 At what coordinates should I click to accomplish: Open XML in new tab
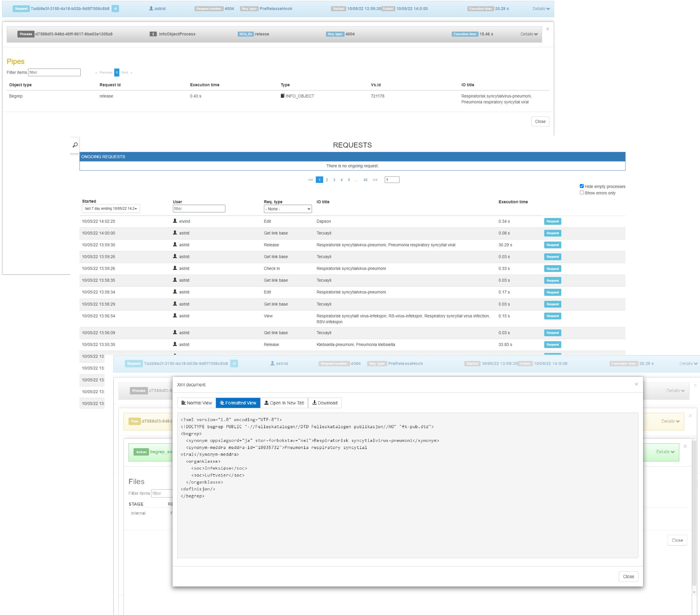click(284, 403)
